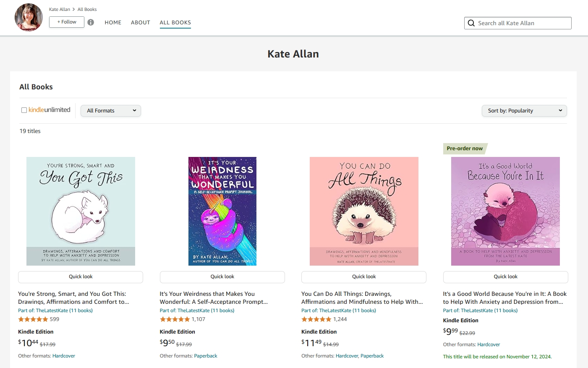Select the ALL BOOKS tab
This screenshot has width=588, height=368.
coord(175,23)
